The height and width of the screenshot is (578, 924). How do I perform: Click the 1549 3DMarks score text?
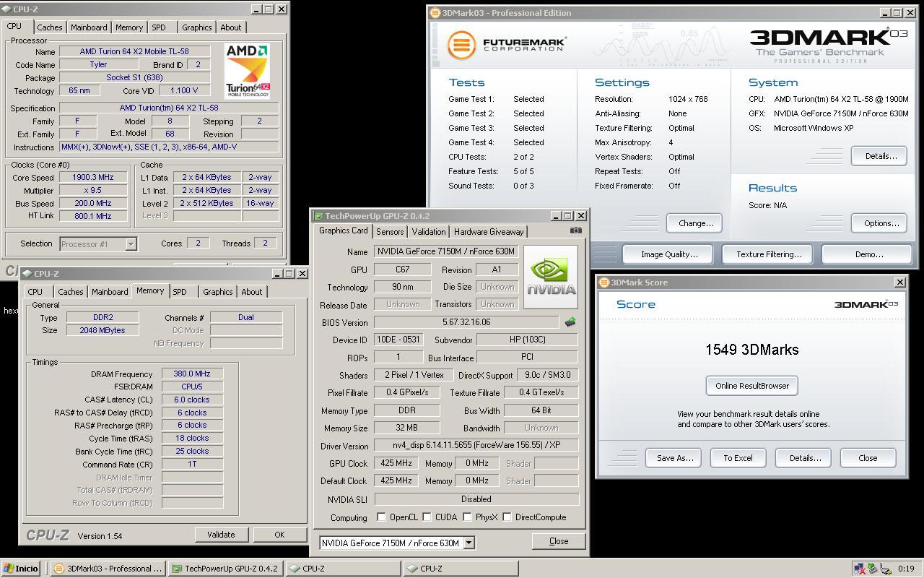(751, 350)
